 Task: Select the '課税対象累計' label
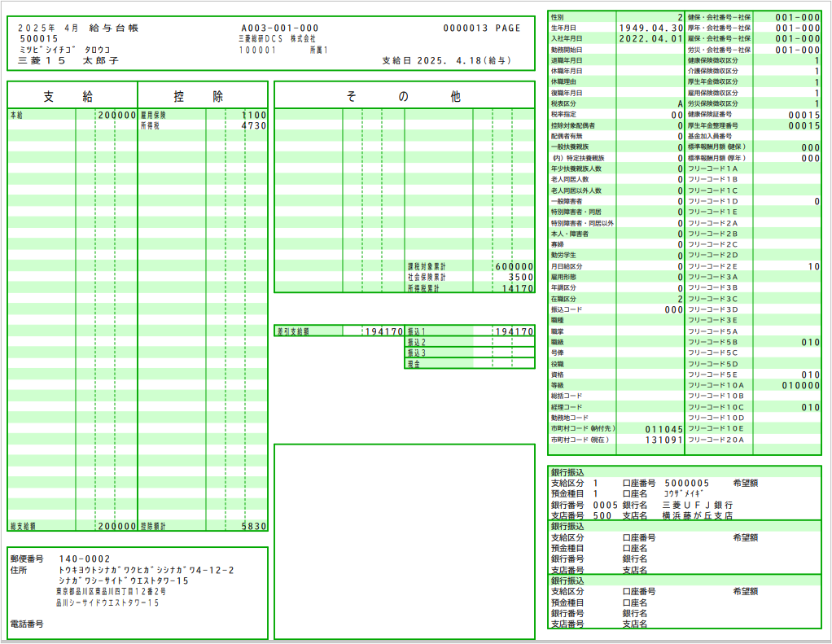(427, 267)
